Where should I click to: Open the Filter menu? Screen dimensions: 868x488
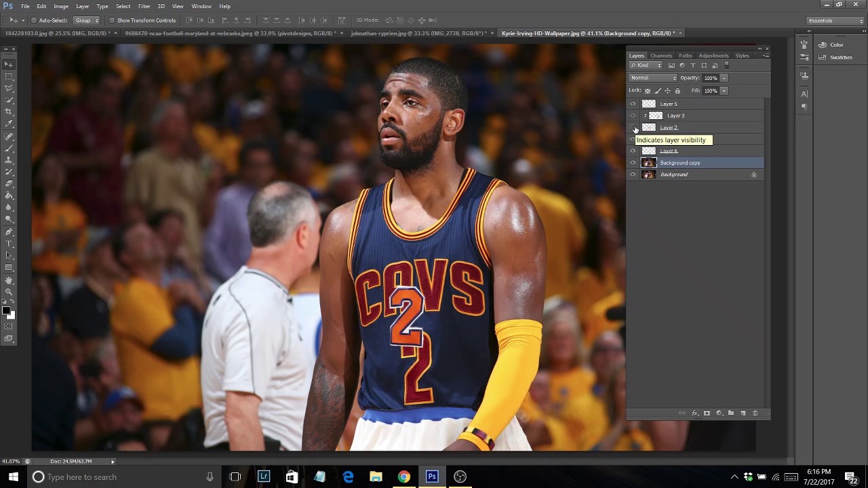pyautogui.click(x=144, y=6)
